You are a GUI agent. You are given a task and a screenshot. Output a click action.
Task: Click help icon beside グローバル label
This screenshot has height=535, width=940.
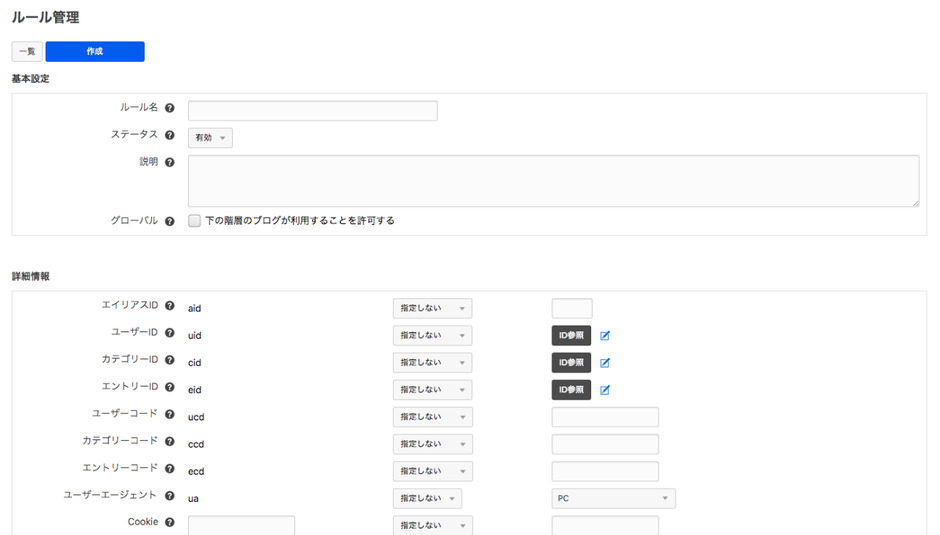169,221
